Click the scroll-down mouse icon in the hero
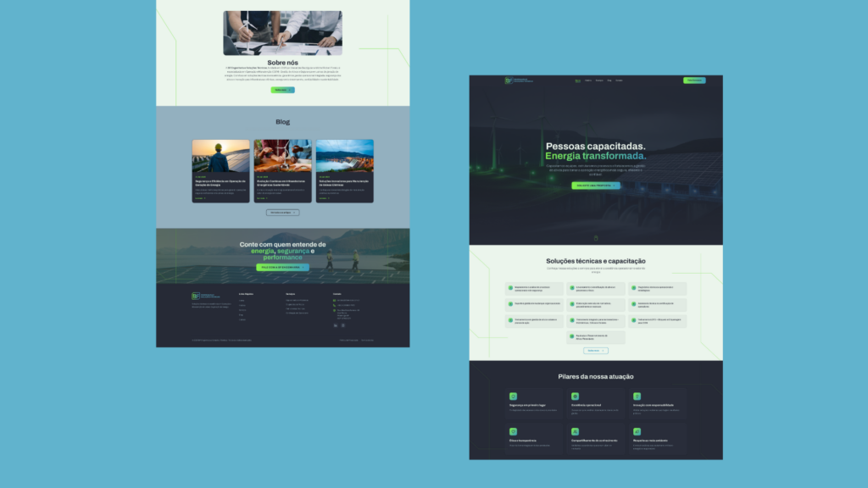 pyautogui.click(x=596, y=238)
